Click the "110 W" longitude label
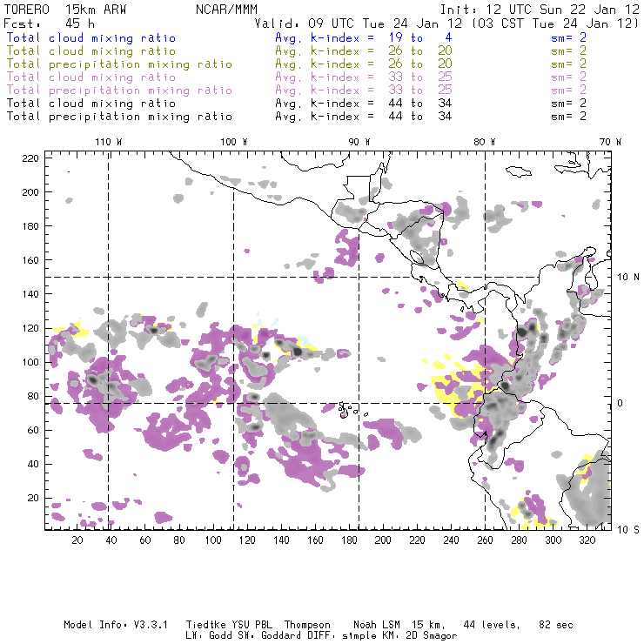 109,142
